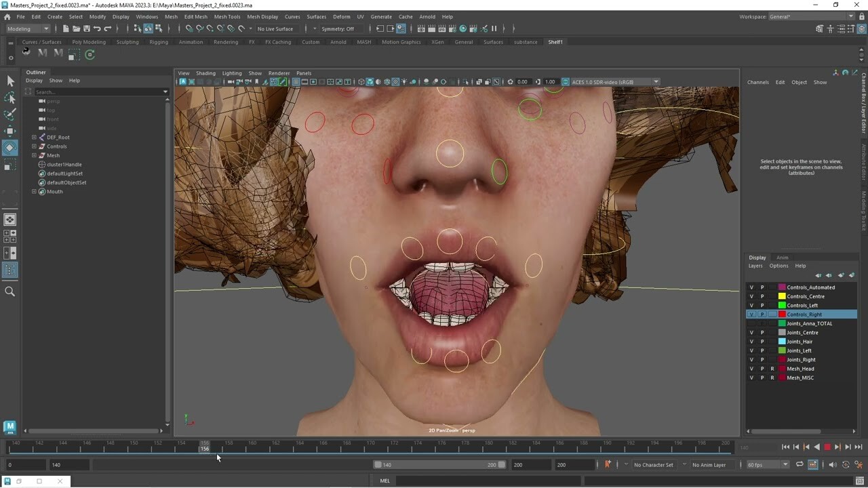Disable visibility of the Mesh_Head layer
This screenshot has width=868, height=488.
coord(751,369)
